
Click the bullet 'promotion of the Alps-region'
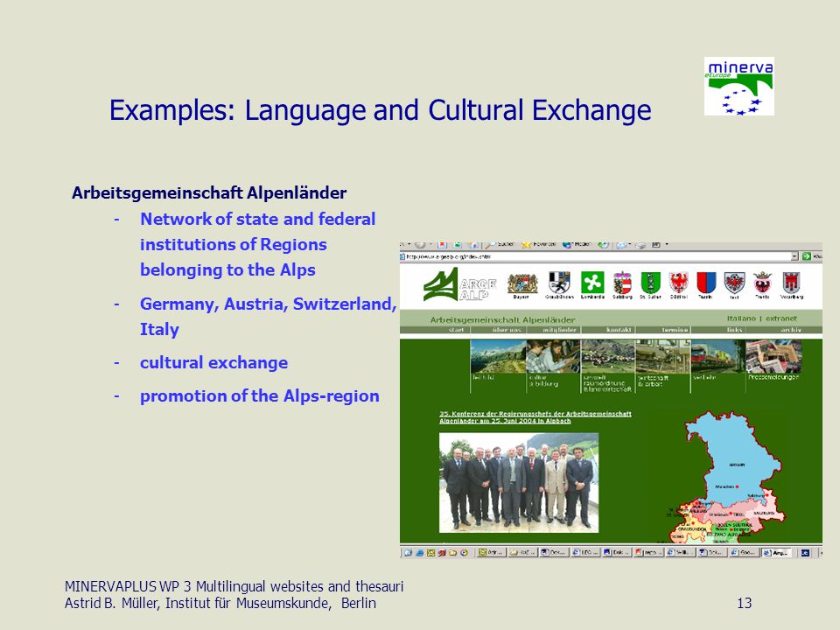(x=260, y=395)
